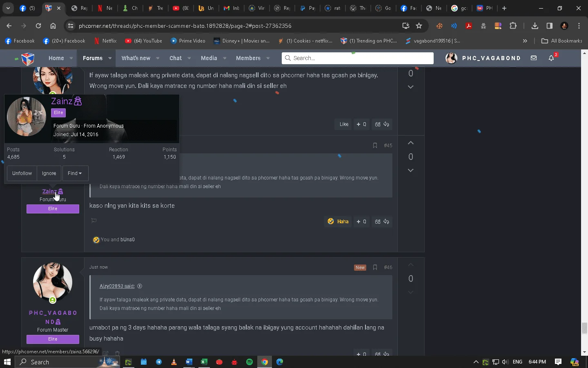Show hidden system tray icons
The width and height of the screenshot is (588, 368).
476,362
